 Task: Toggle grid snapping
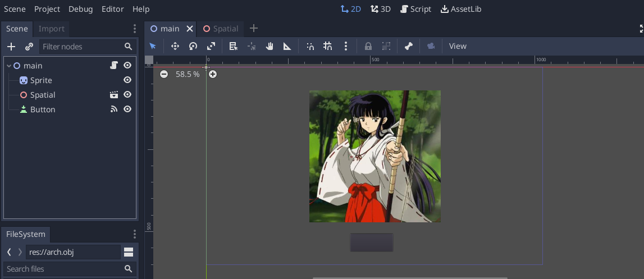coord(328,46)
